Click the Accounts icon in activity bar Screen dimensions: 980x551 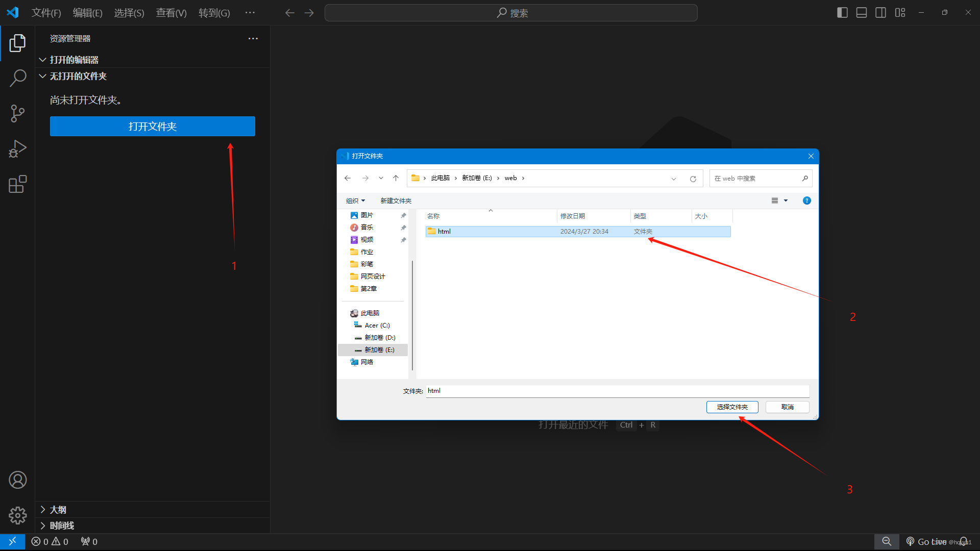(x=18, y=480)
